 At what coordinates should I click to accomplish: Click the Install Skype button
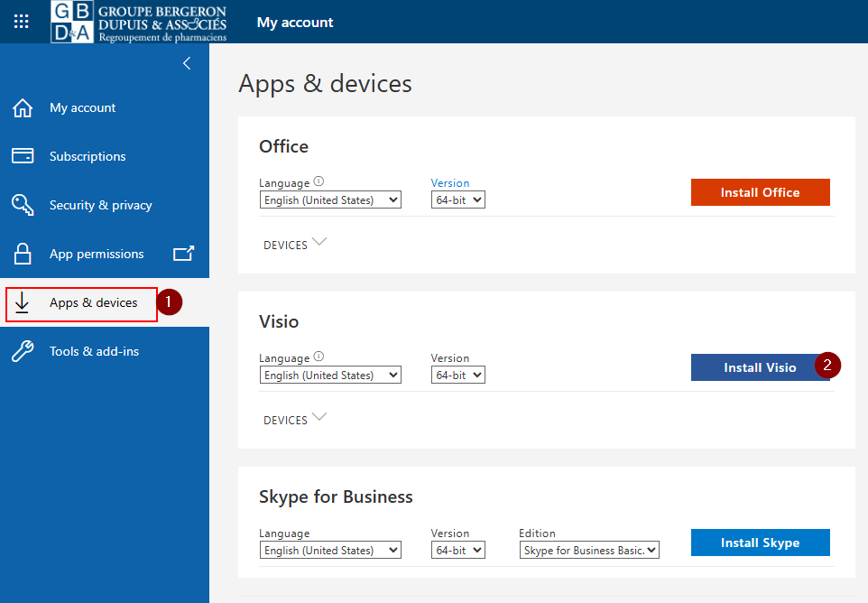coord(760,543)
